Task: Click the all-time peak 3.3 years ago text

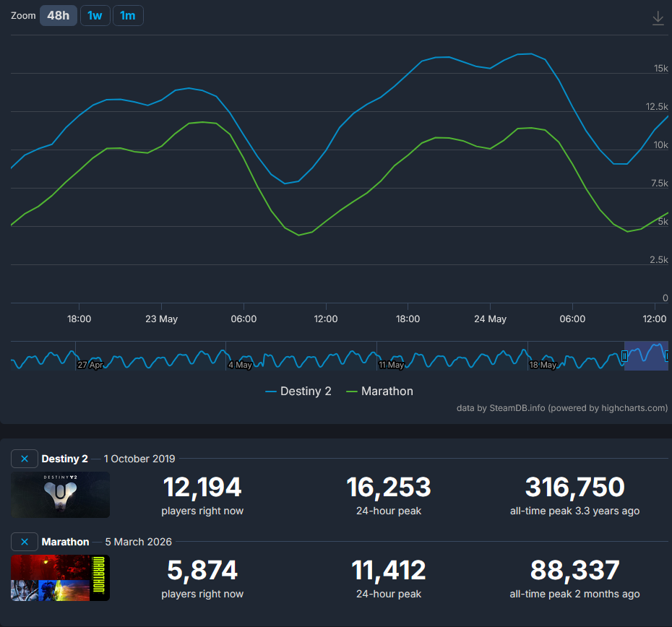Action: pos(574,511)
